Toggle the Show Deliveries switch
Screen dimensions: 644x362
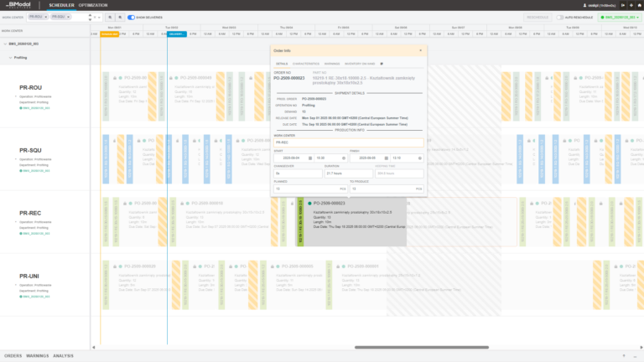(x=132, y=17)
